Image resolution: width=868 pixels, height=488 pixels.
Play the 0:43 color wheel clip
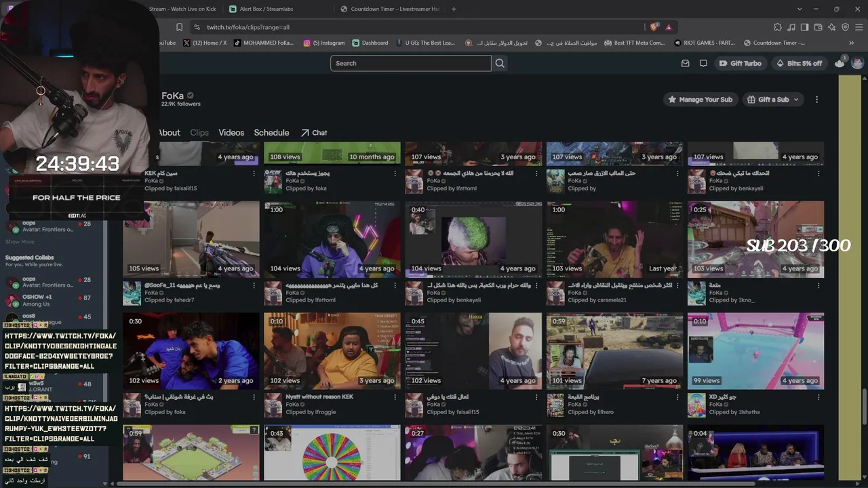(x=332, y=452)
